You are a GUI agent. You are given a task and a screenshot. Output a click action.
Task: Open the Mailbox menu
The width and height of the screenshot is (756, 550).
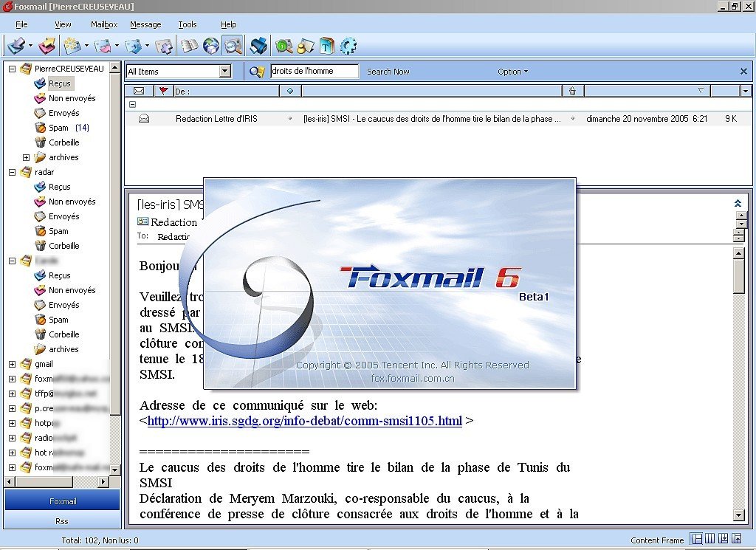(104, 24)
